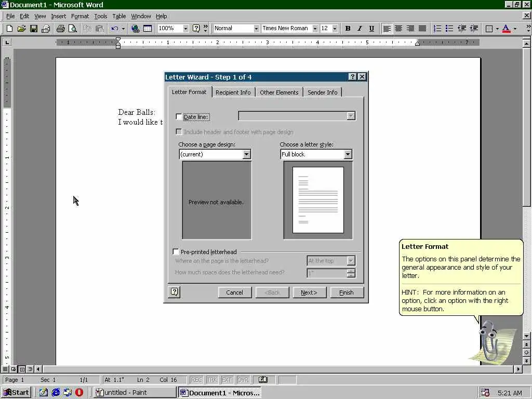
Task: Click spelling status book icon in status bar
Action: coord(263,380)
